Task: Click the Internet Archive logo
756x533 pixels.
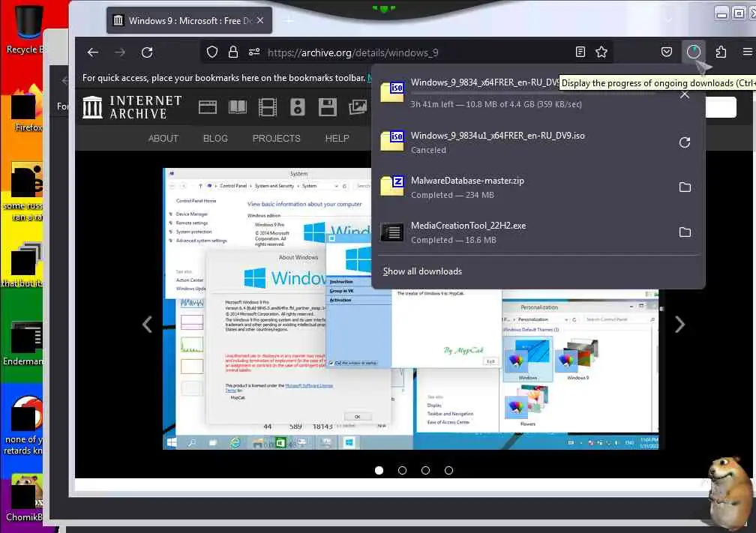Action: point(132,107)
